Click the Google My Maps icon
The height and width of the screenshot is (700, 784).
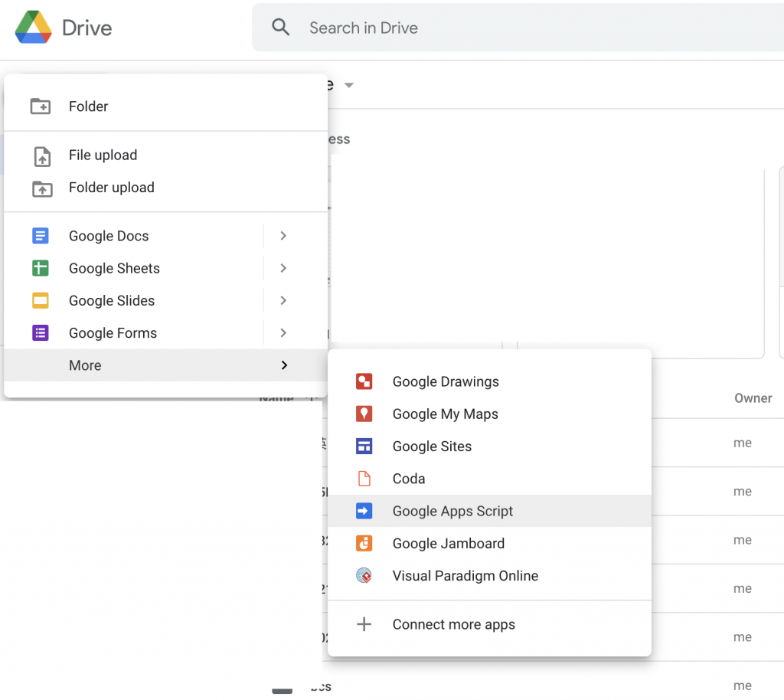(x=364, y=414)
